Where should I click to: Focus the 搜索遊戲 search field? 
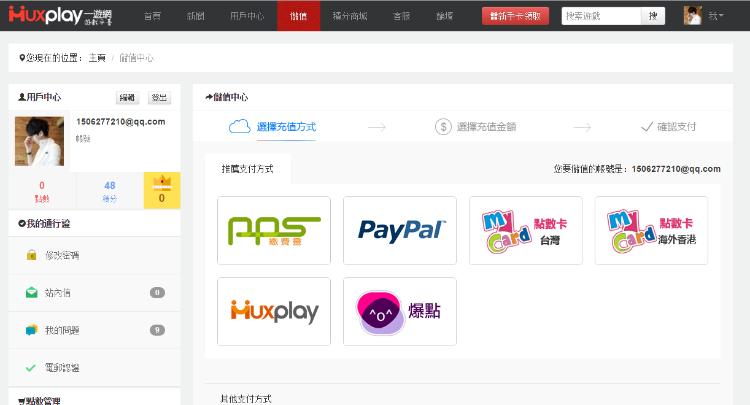(x=601, y=16)
